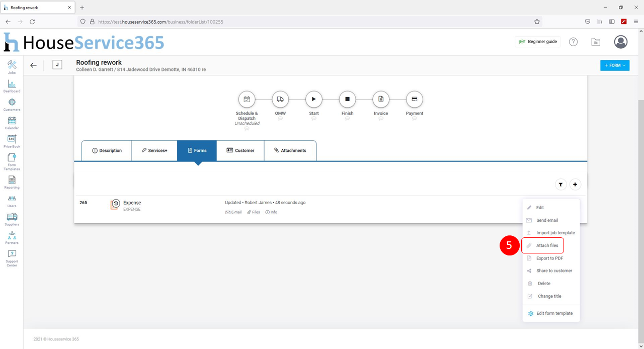The width and height of the screenshot is (644, 349).
Task: Open the help question mark icon
Action: 573,42
